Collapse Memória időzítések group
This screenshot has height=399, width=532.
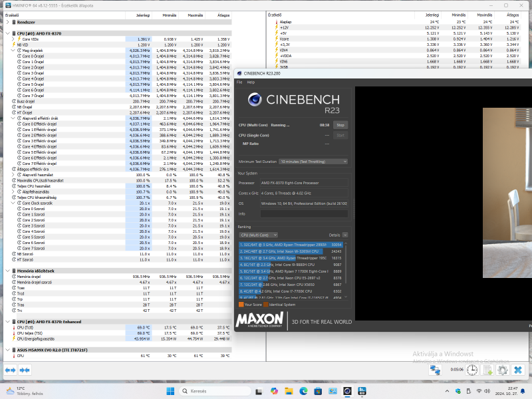coord(7,271)
